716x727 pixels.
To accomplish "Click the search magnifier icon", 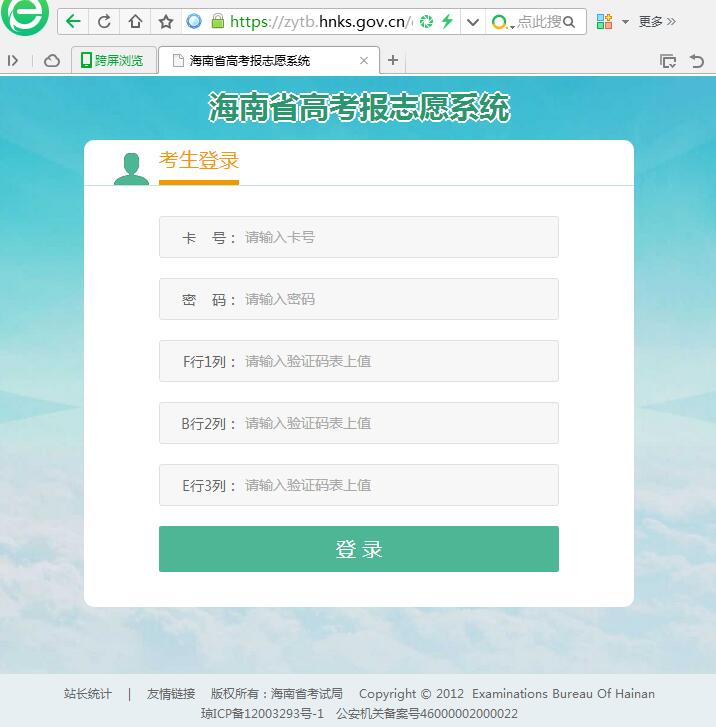I will tap(569, 21).
